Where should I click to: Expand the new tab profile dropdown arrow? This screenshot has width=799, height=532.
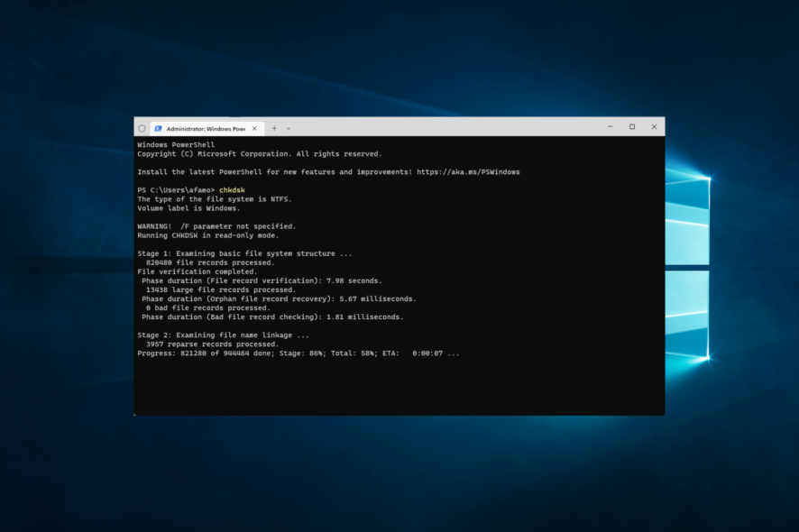[289, 128]
